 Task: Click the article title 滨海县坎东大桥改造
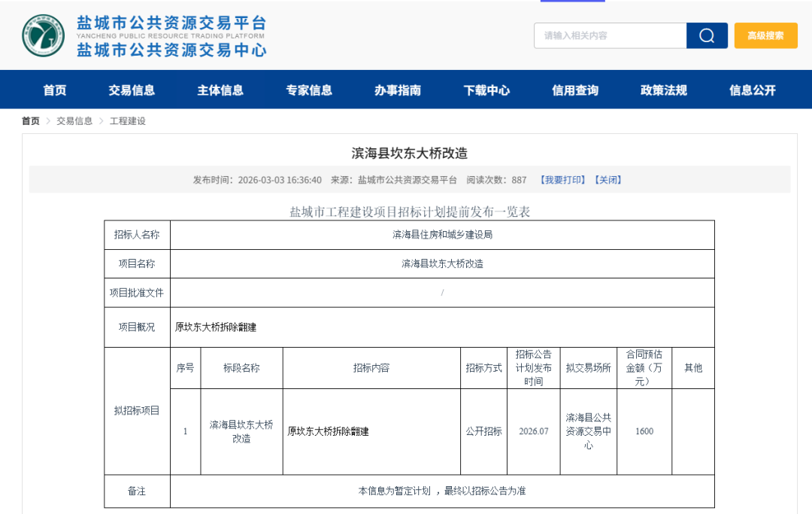coord(410,153)
